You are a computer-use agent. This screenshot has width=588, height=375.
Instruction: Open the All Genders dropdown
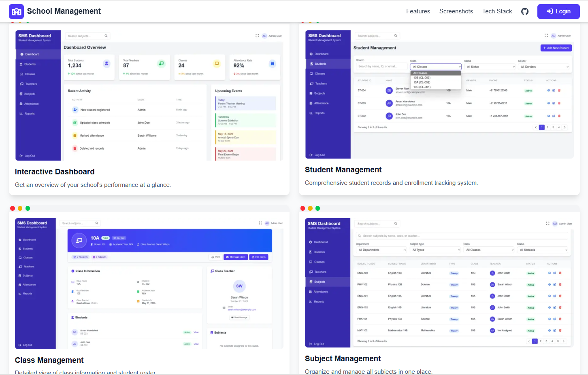(544, 67)
